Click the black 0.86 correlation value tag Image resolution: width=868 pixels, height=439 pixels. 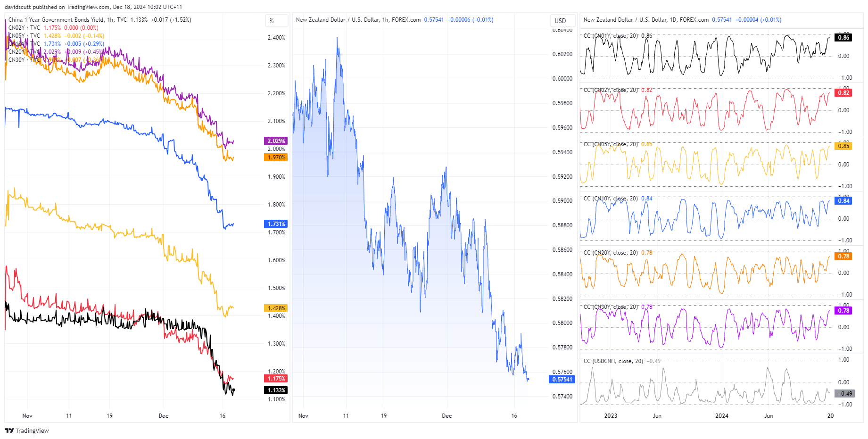(843, 38)
